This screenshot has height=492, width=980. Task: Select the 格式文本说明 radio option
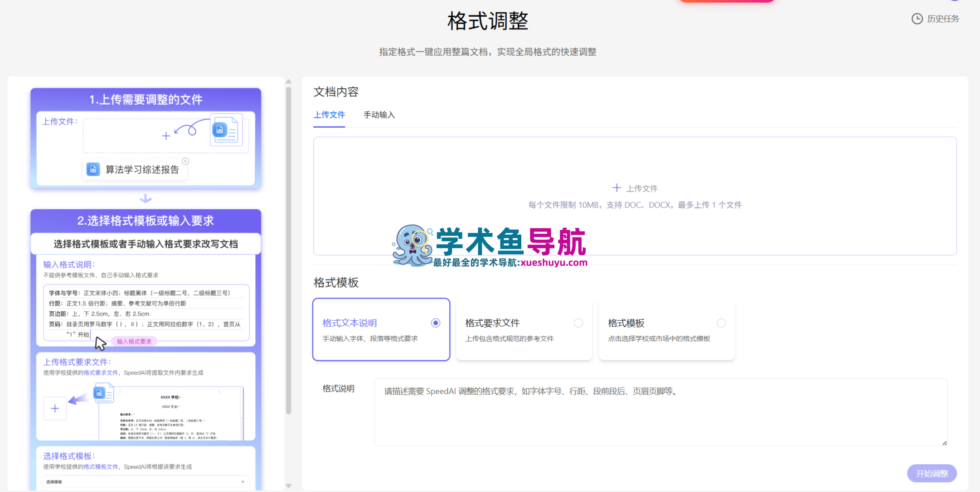pyautogui.click(x=435, y=323)
